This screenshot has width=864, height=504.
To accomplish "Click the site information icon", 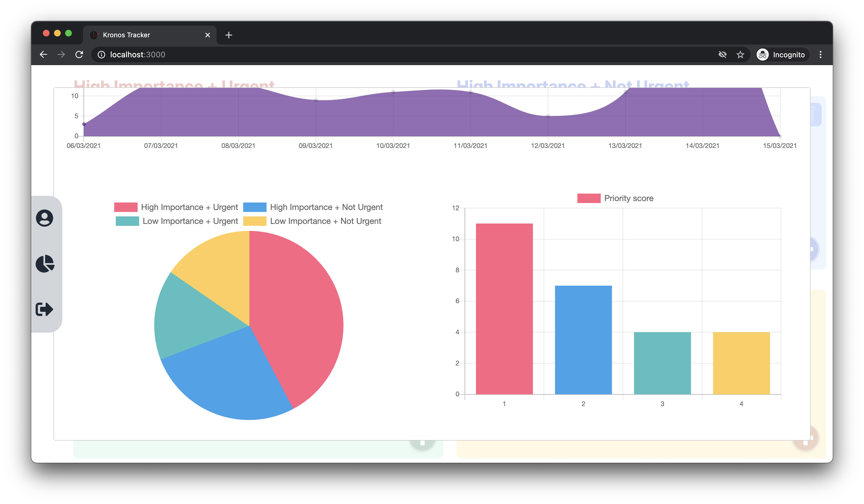I will coord(102,55).
